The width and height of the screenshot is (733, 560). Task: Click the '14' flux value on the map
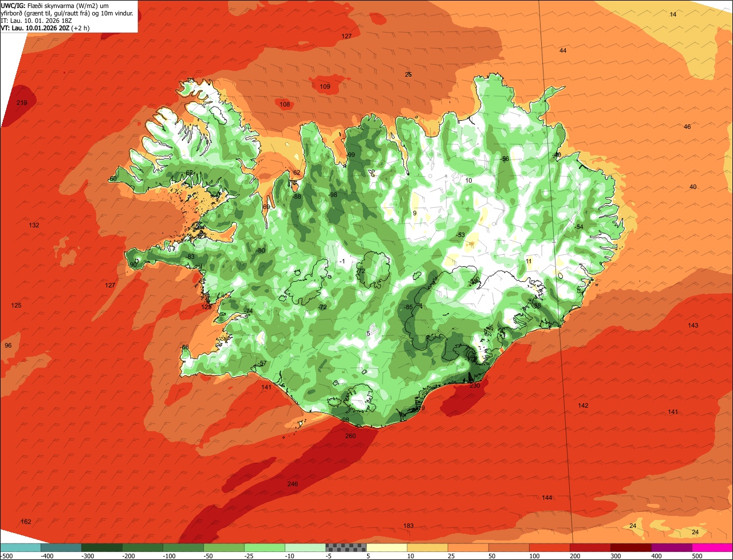point(673,14)
